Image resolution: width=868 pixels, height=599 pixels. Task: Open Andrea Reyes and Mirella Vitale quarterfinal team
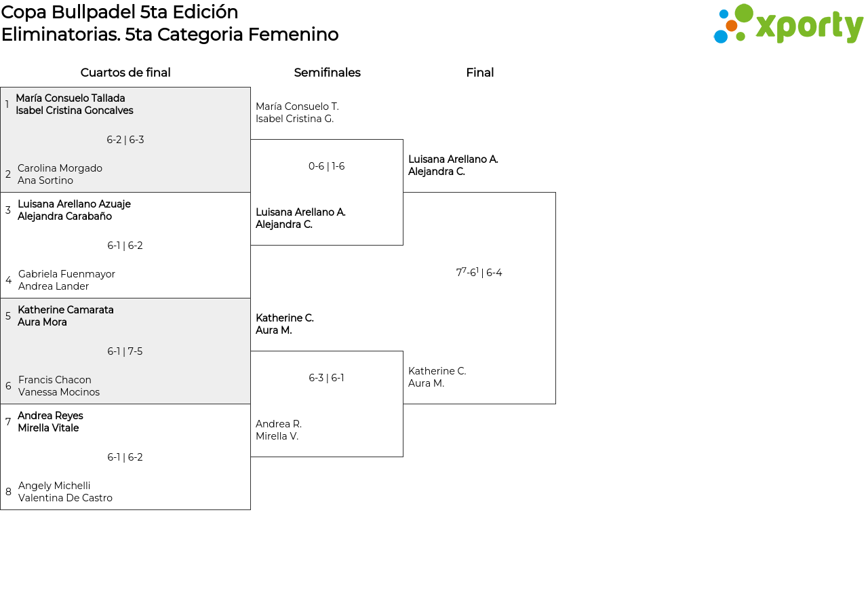tap(50, 422)
